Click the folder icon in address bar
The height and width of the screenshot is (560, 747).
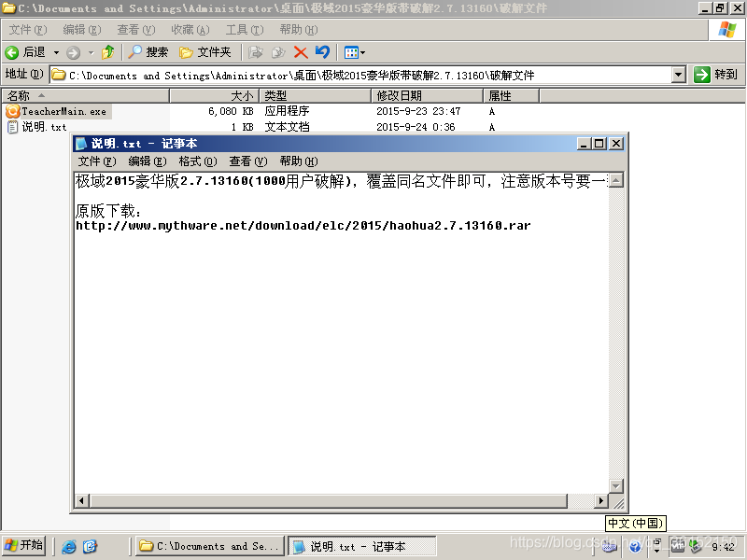(x=59, y=75)
